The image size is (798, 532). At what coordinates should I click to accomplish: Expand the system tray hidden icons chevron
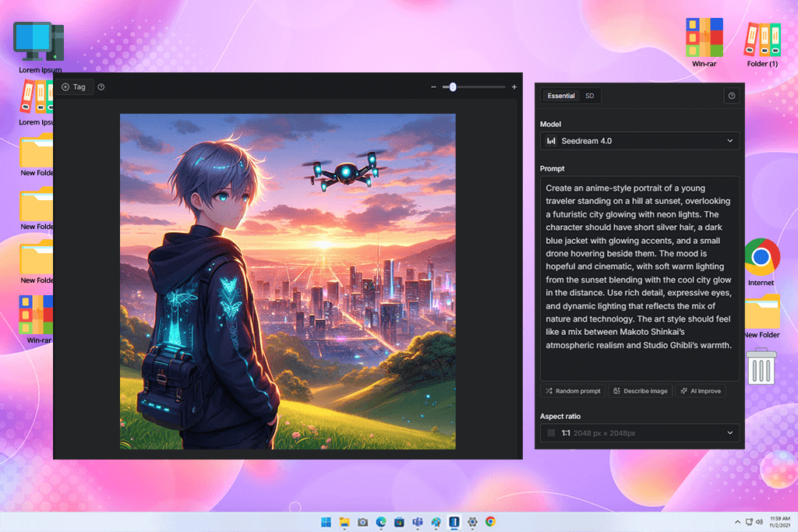(x=737, y=522)
